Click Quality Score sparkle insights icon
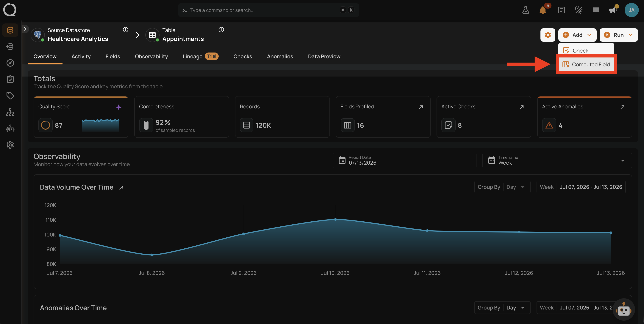The image size is (644, 324). coord(118,107)
